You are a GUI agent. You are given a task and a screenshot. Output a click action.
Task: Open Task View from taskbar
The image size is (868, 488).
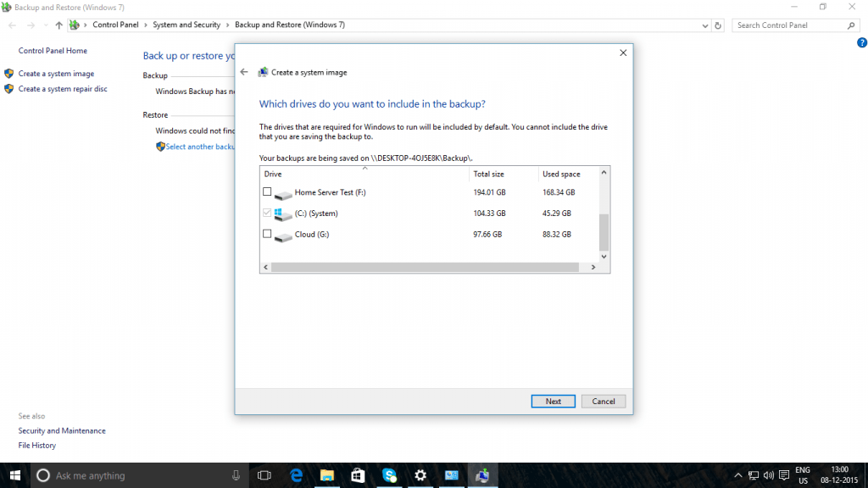coord(264,475)
